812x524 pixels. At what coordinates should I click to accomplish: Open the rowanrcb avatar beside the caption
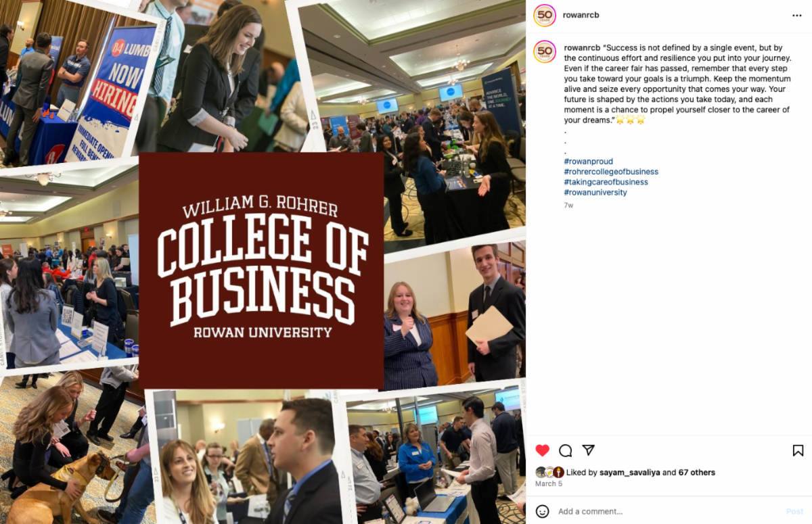(x=545, y=51)
